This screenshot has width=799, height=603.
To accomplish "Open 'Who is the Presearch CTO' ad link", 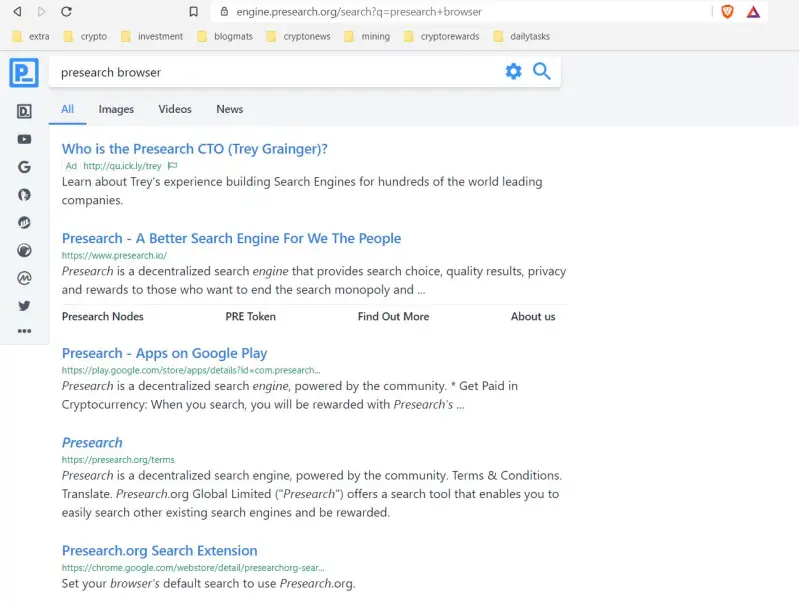I will pos(195,149).
